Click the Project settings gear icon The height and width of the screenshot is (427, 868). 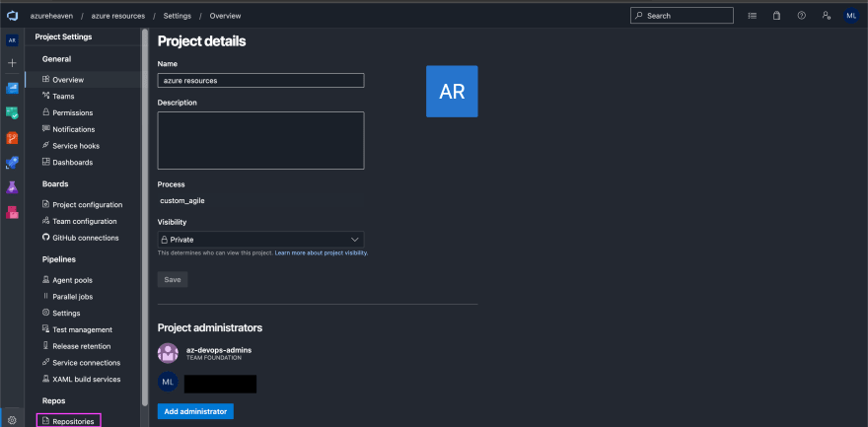12,420
